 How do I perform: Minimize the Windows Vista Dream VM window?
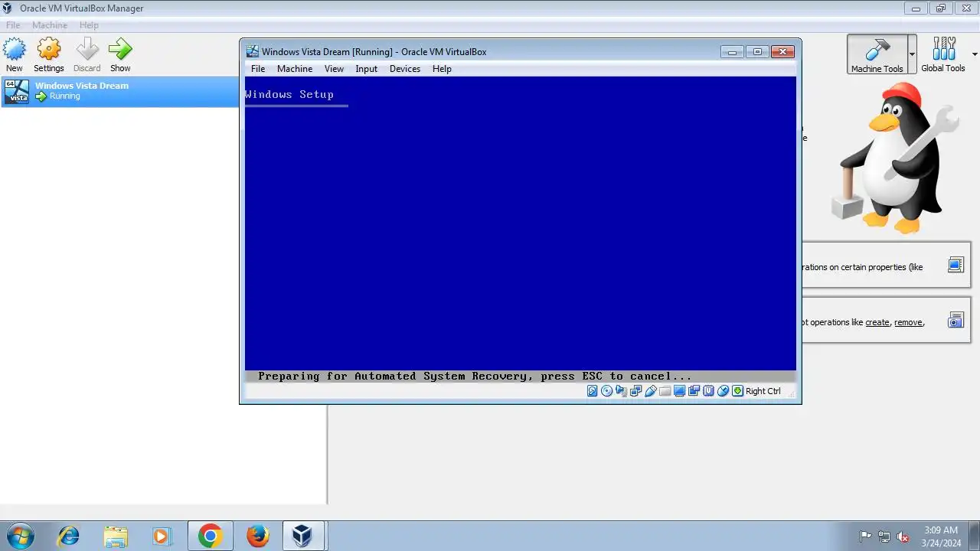[x=732, y=51]
